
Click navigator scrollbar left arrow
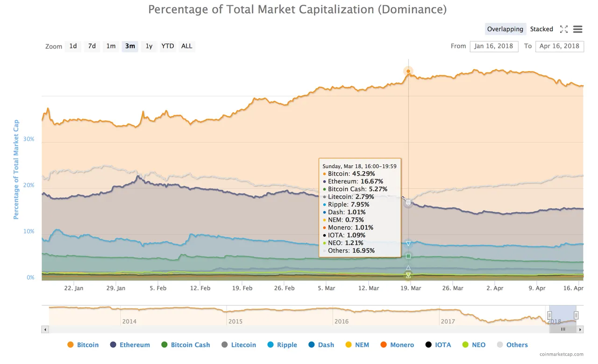45,329
